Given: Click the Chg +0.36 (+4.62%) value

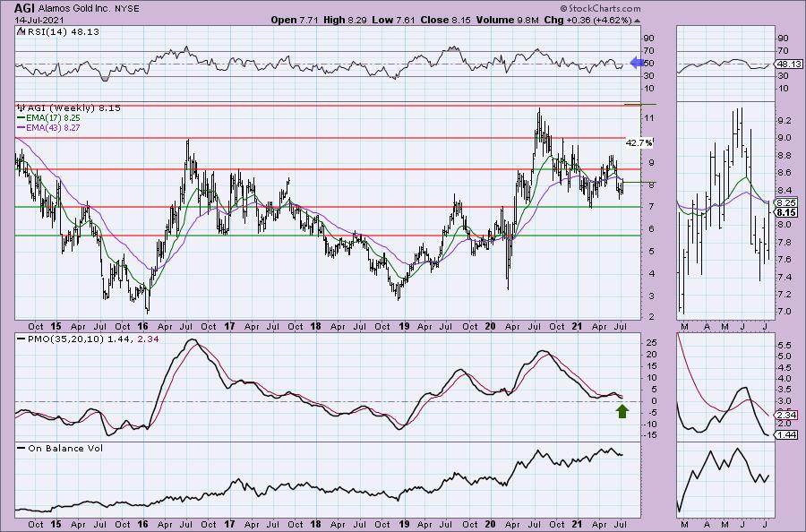Looking at the screenshot, I should 587,20.
